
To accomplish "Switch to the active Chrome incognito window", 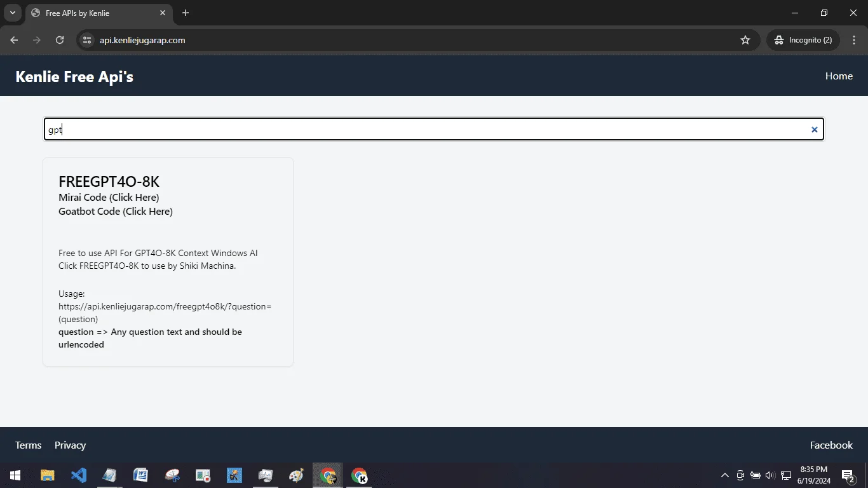I will tap(328, 475).
